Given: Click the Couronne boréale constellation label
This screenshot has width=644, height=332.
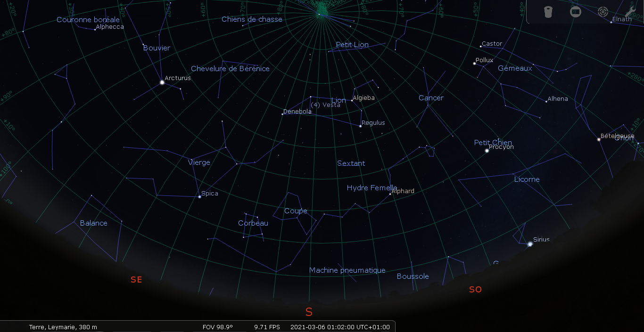Looking at the screenshot, I should 88,20.
